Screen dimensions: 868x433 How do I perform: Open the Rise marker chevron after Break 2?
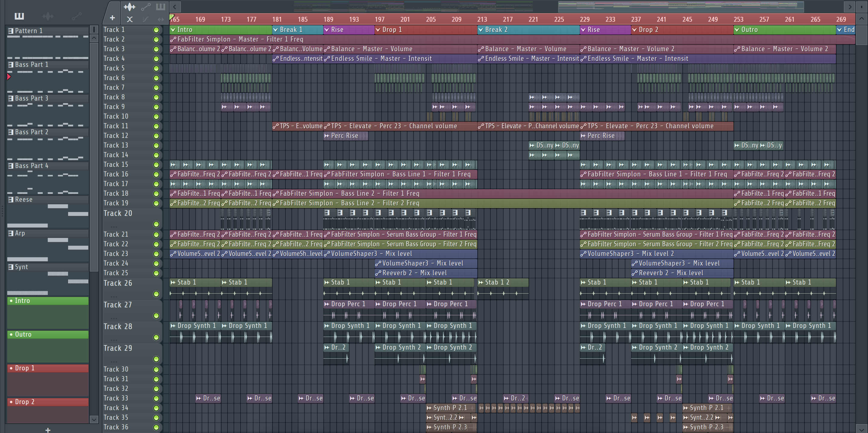point(583,30)
